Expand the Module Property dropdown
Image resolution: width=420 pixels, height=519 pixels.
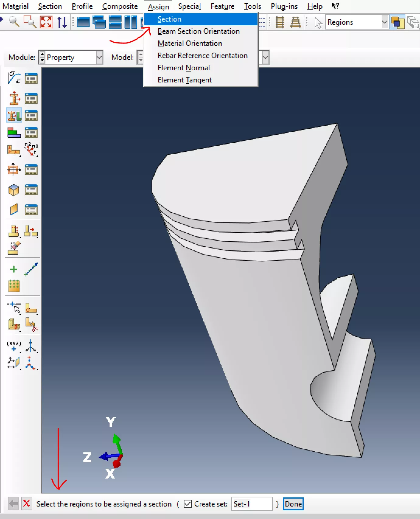(99, 57)
